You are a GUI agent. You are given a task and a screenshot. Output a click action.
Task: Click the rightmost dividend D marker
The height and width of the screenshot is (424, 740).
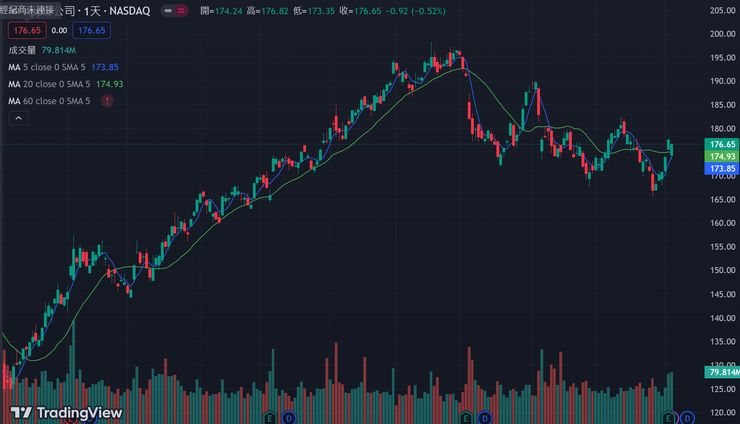pos(685,416)
